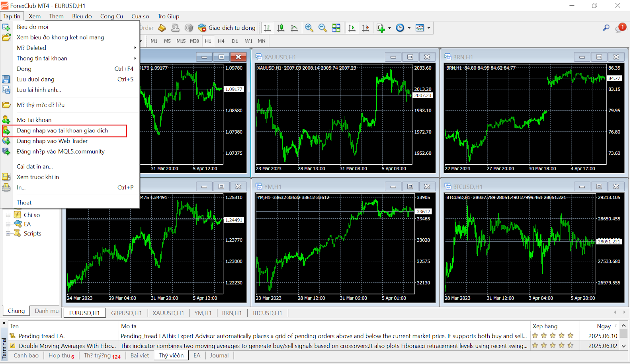637x364 pixels.
Task: Expand Thong tin tai khoan submenu
Action: (70, 58)
